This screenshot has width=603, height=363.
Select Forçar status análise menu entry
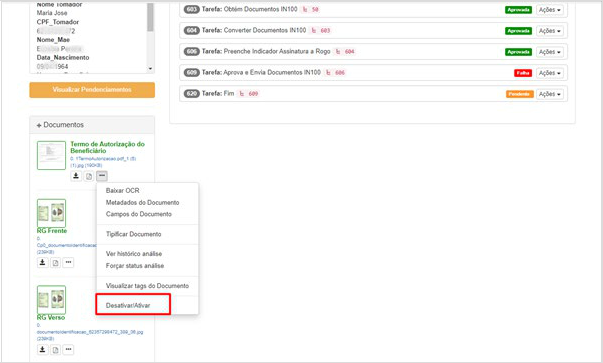[135, 266]
